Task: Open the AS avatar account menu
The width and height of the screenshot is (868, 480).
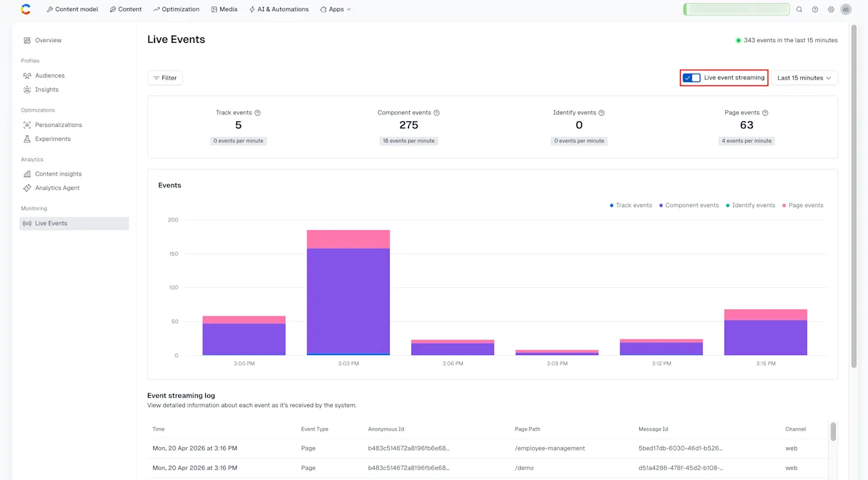Action: point(846,9)
